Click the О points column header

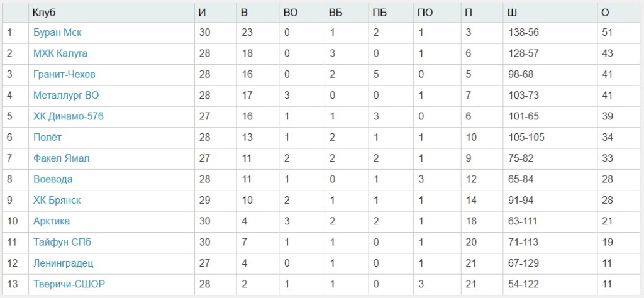(x=606, y=13)
